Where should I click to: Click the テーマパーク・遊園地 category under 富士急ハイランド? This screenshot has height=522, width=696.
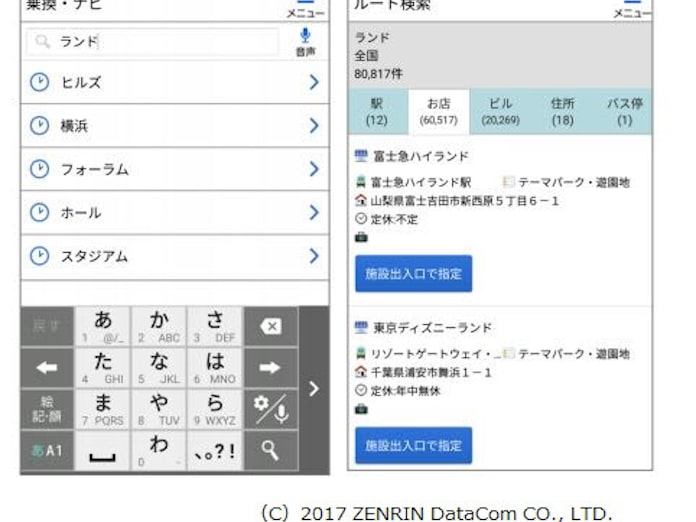[573, 182]
